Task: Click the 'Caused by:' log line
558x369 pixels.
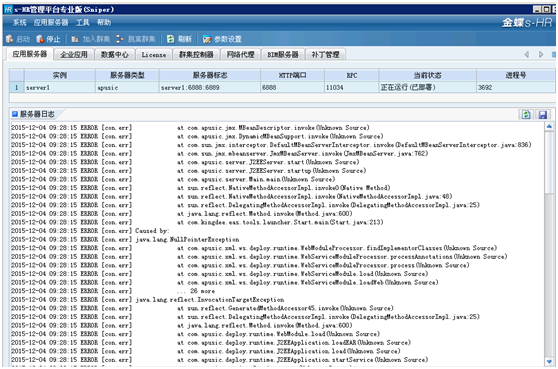Action: 90,231
